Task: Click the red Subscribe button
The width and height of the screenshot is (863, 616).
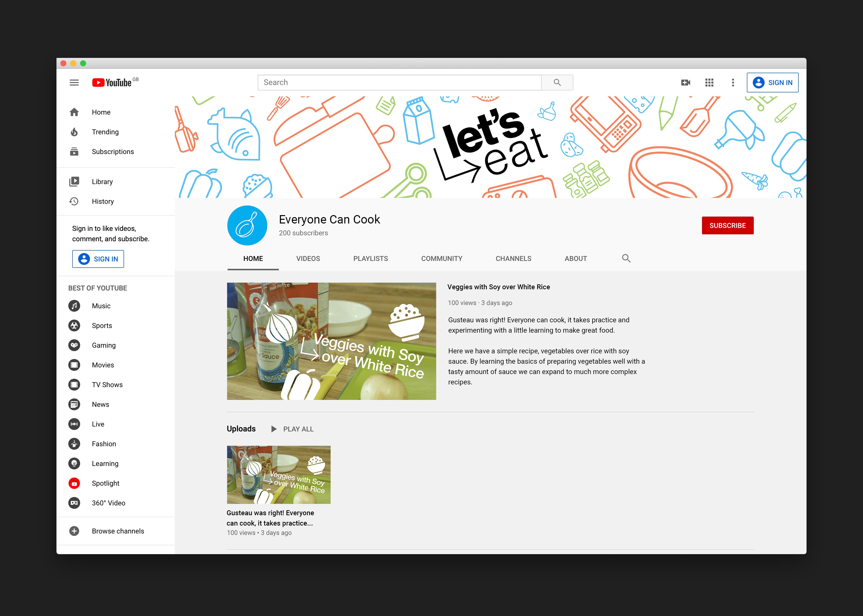Action: (727, 225)
